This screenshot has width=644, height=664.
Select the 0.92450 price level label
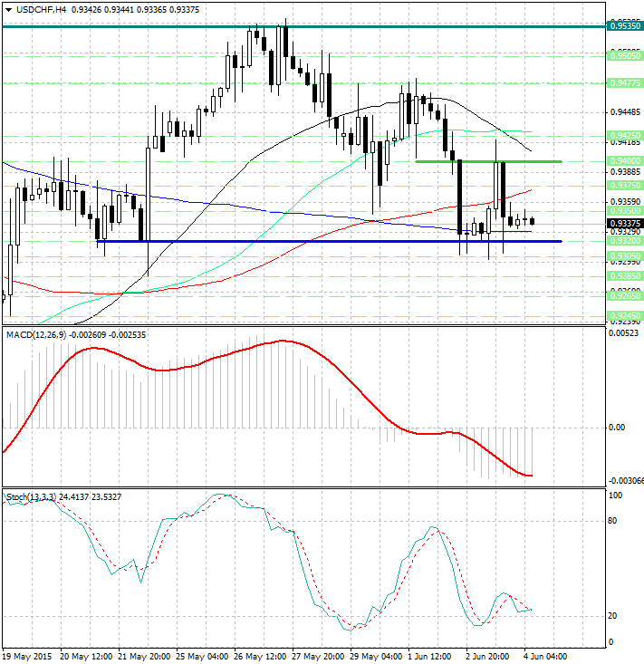point(625,315)
